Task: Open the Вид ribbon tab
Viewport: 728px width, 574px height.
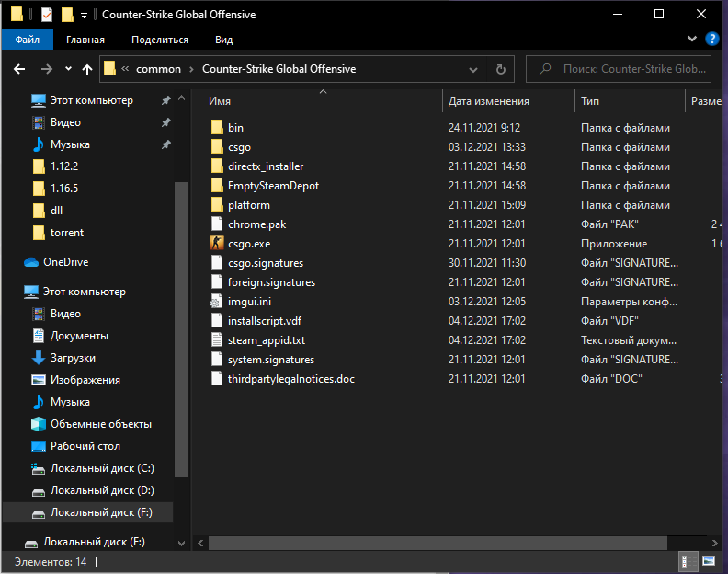Action: [x=223, y=40]
